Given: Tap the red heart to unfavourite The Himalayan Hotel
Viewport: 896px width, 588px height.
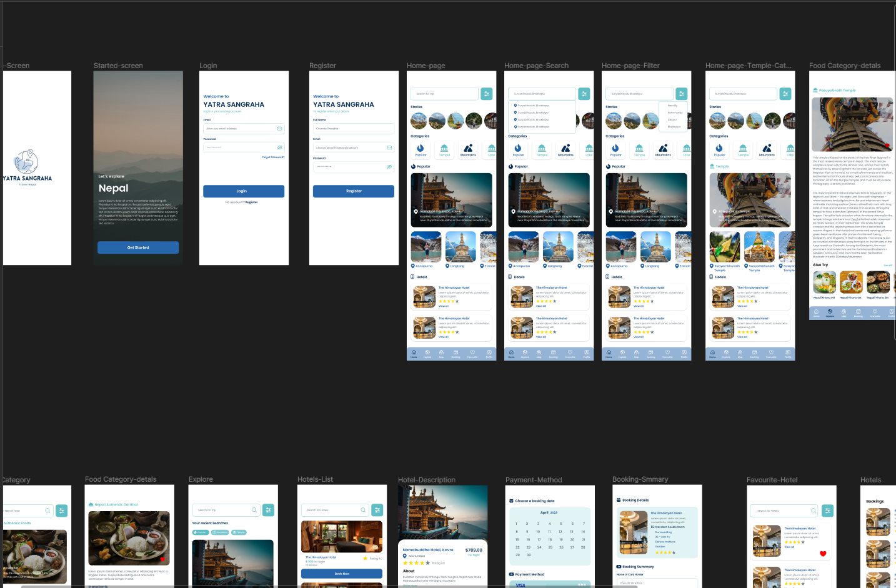Looking at the screenshot, I should coord(823,554).
